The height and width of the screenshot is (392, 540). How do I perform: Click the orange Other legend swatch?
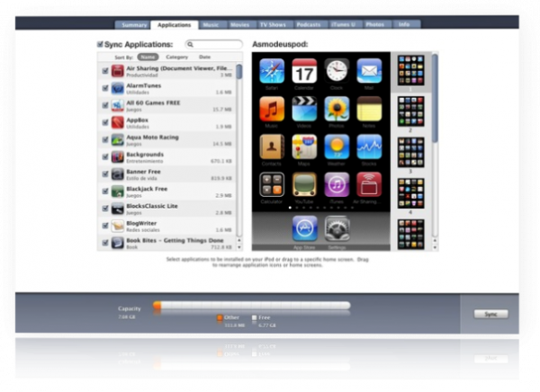point(220,317)
